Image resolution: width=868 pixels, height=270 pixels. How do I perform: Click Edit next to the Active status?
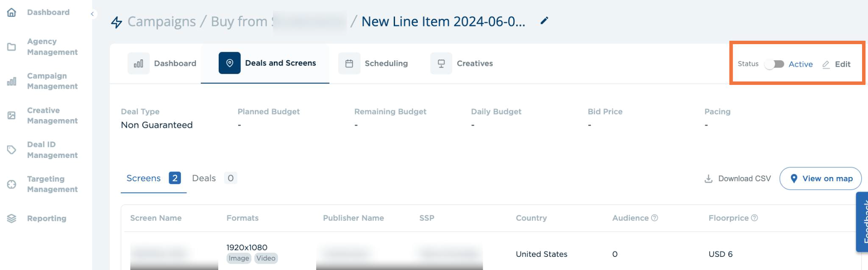(836, 64)
